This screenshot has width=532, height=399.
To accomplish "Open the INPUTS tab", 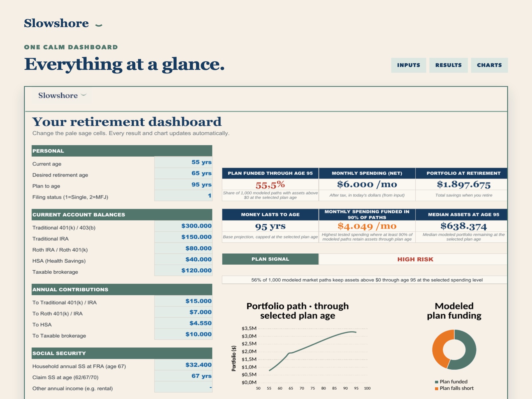I will (409, 65).
